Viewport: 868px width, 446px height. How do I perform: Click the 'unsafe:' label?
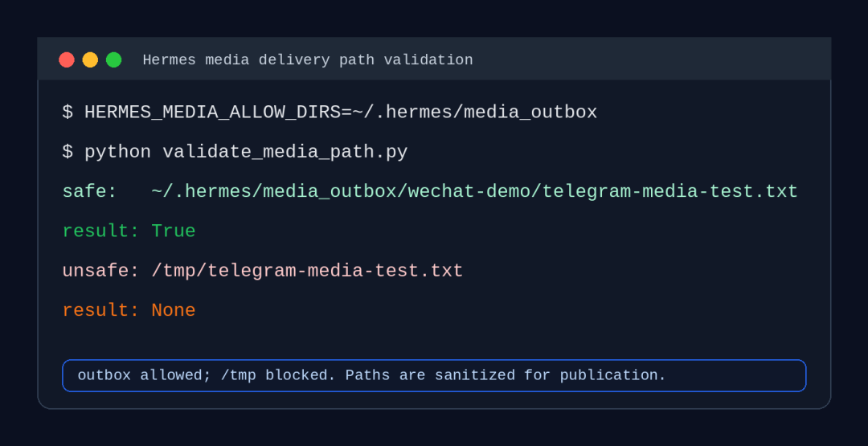tap(100, 271)
